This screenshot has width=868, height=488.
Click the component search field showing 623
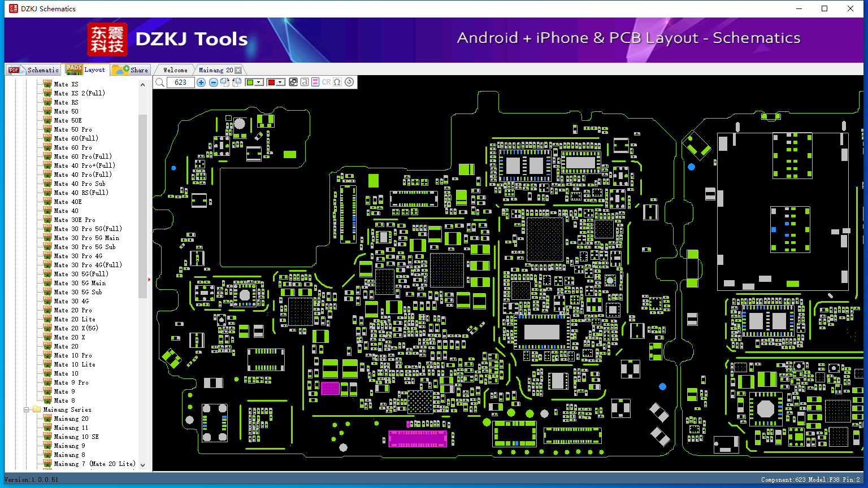click(x=181, y=82)
